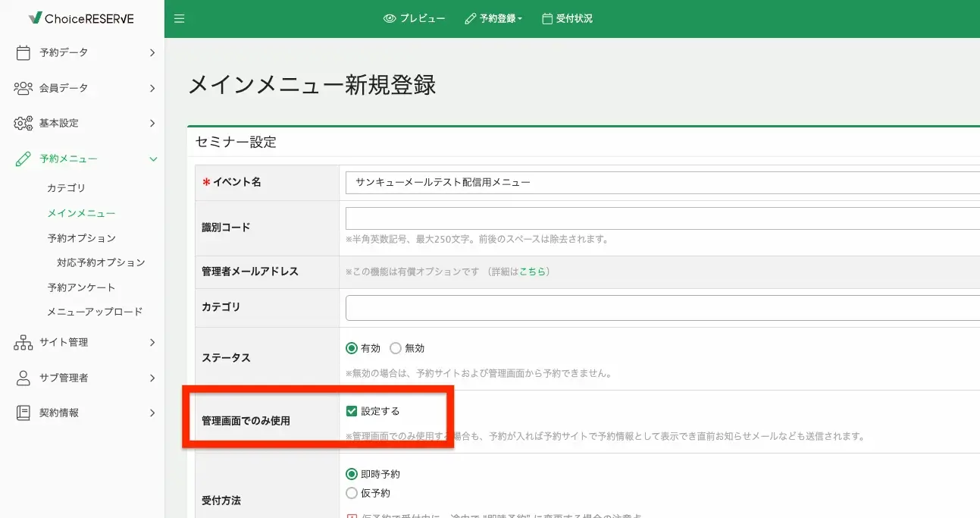
Task: Focus the 識別コード input field
Action: (662, 218)
